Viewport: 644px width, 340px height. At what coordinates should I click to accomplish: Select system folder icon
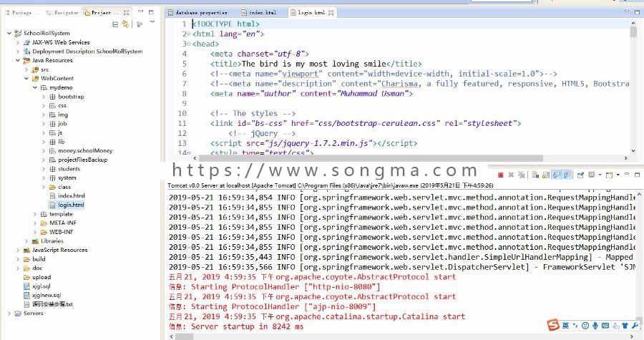point(52,178)
